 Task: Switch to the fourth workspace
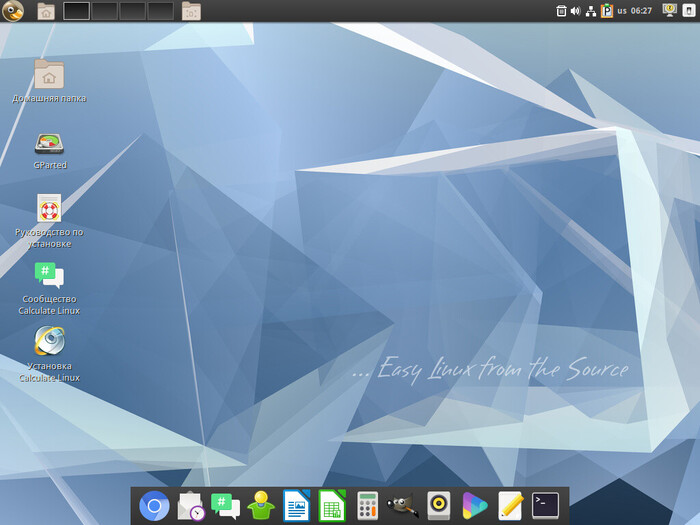pos(160,11)
